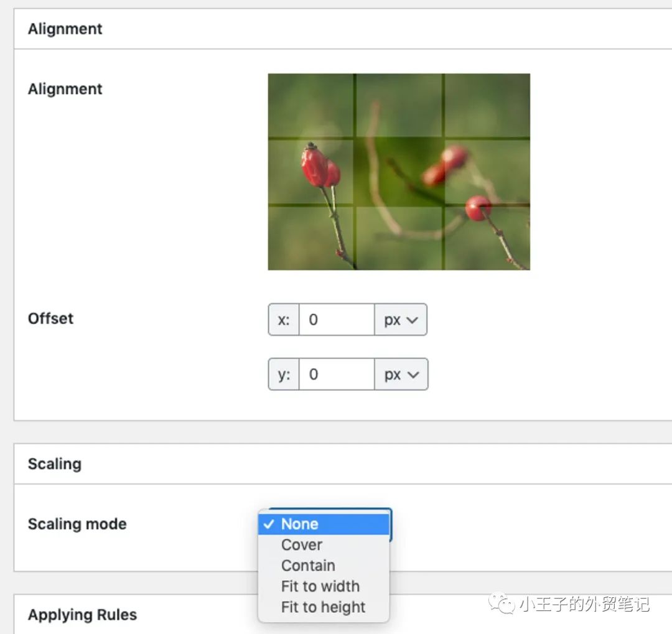Screen dimensions: 672x634
Task: Set alignment to middle-left grid cell
Action: [310, 172]
